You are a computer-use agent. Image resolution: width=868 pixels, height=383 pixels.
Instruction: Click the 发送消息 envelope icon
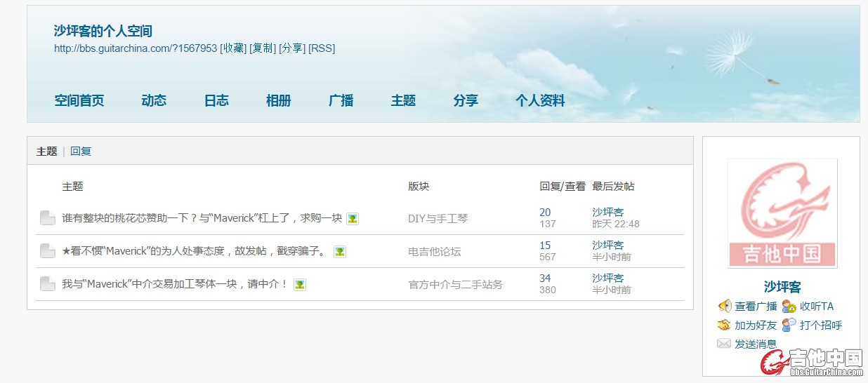pyautogui.click(x=724, y=344)
